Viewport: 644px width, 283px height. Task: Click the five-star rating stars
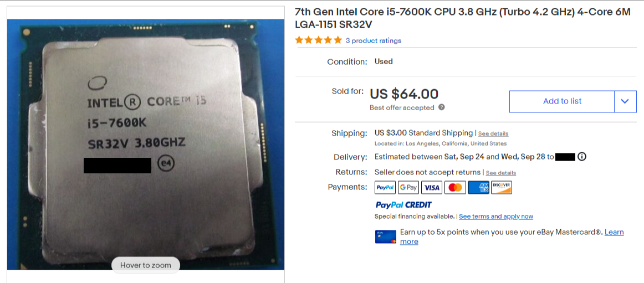(x=318, y=40)
